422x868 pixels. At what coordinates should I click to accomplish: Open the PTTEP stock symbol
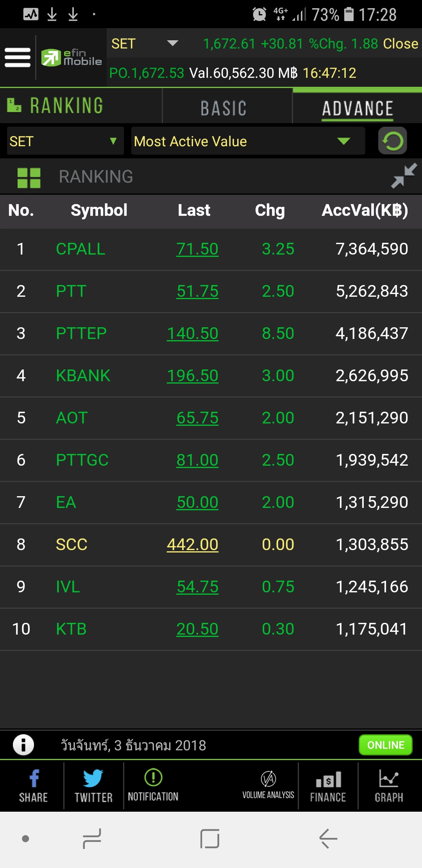click(81, 334)
